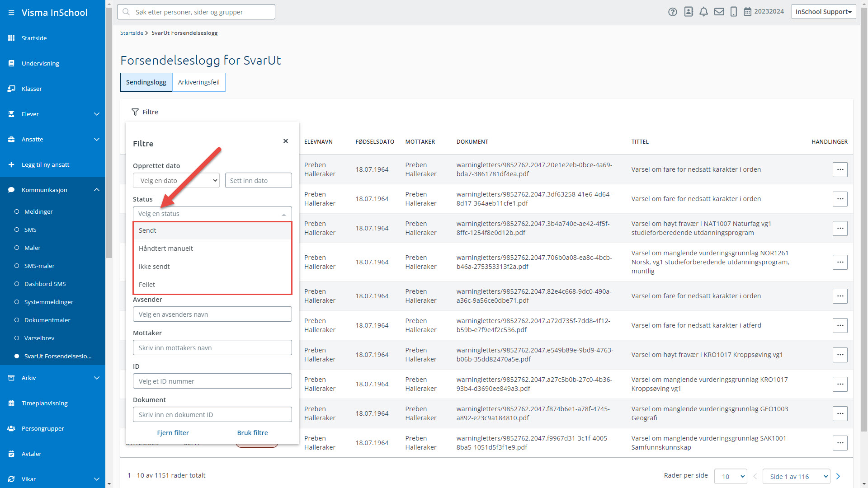Open actions menu for NOR1261 Norsk row

[840, 262]
